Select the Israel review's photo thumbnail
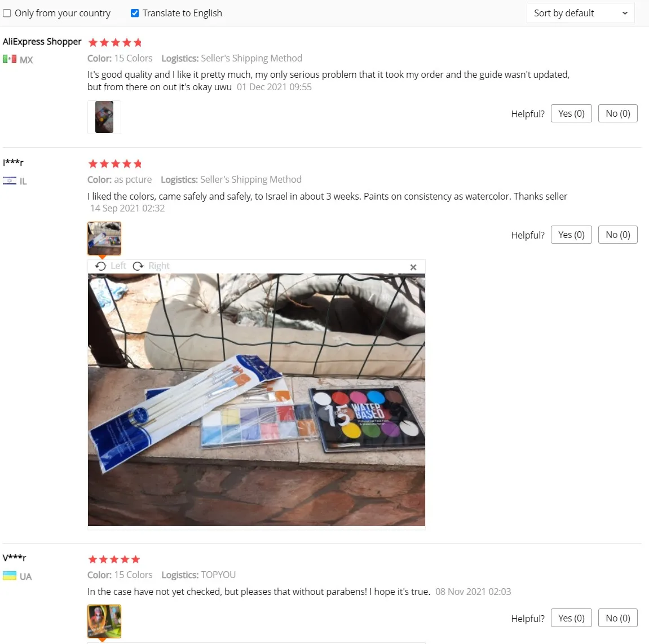 104,239
